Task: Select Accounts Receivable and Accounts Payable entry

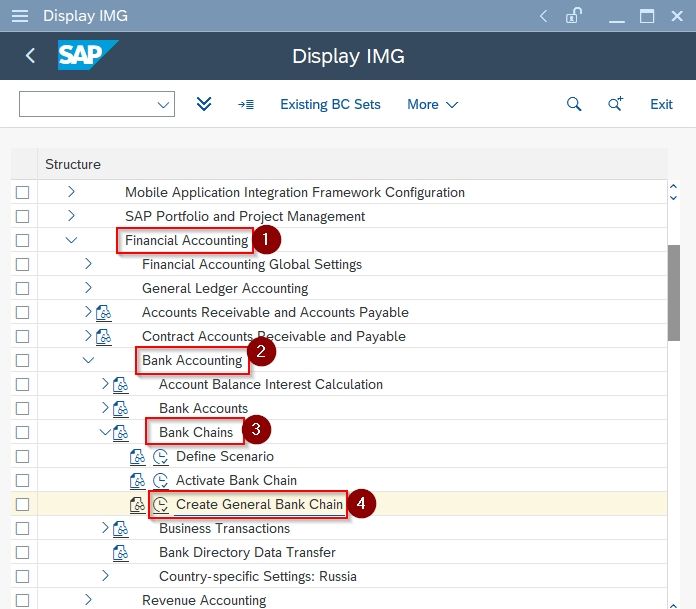Action: pos(275,313)
